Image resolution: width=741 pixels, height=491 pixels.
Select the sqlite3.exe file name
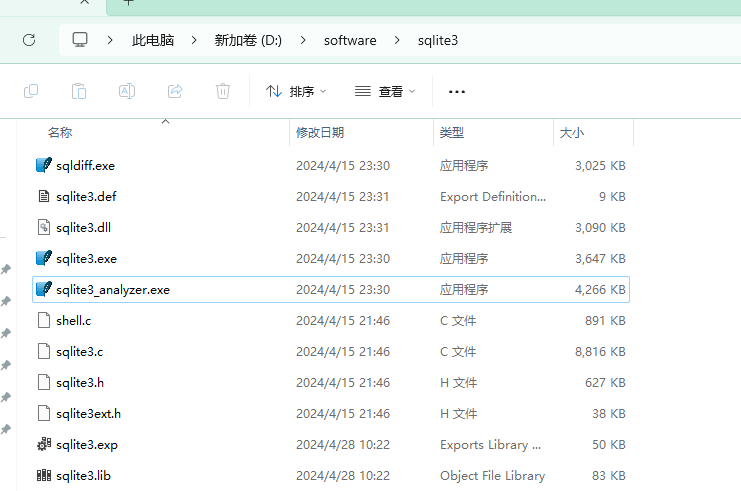pyautogui.click(x=86, y=259)
